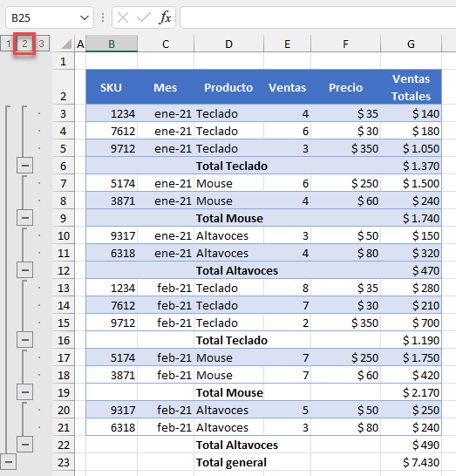This screenshot has height=476, width=456.
Task: Collapse the group at row 16 Total Teclado
Action: 25,340
